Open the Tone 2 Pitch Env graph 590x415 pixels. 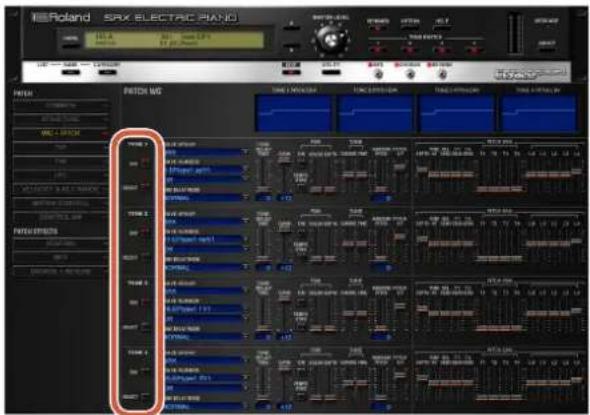pos(375,113)
